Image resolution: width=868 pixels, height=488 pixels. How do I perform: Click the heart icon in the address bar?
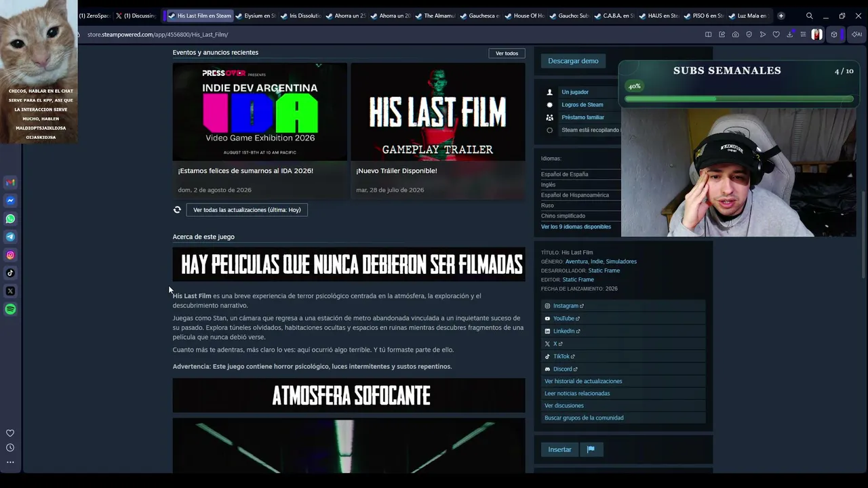(x=776, y=35)
